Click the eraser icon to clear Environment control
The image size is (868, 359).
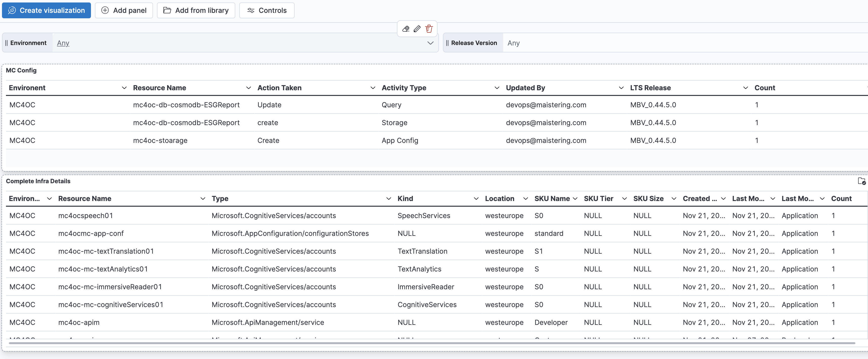(406, 29)
